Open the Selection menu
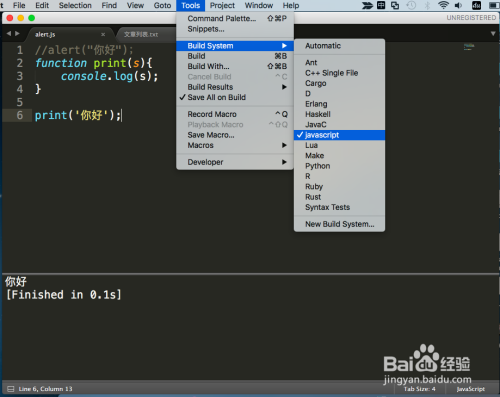Viewport: 500px width, 397px height. pyautogui.click(x=75, y=5)
